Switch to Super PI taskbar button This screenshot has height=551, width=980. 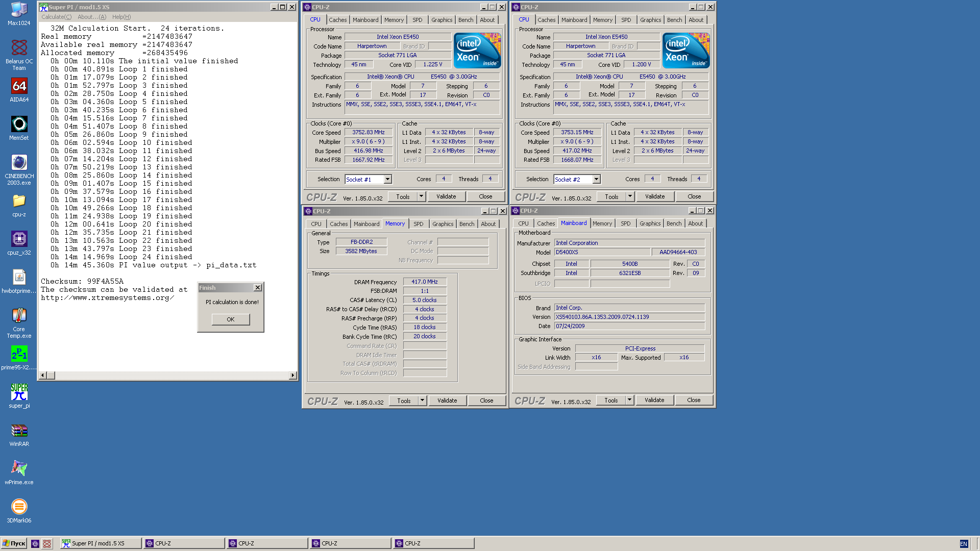click(x=101, y=543)
